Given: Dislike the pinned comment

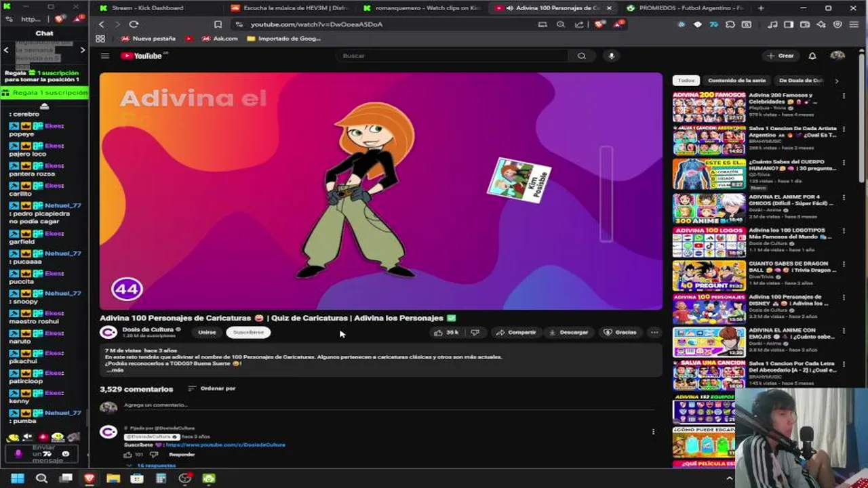Looking at the screenshot, I should coord(154,455).
